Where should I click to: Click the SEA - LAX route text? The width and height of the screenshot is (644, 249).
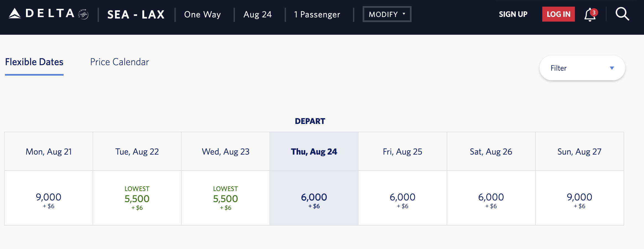coord(136,14)
